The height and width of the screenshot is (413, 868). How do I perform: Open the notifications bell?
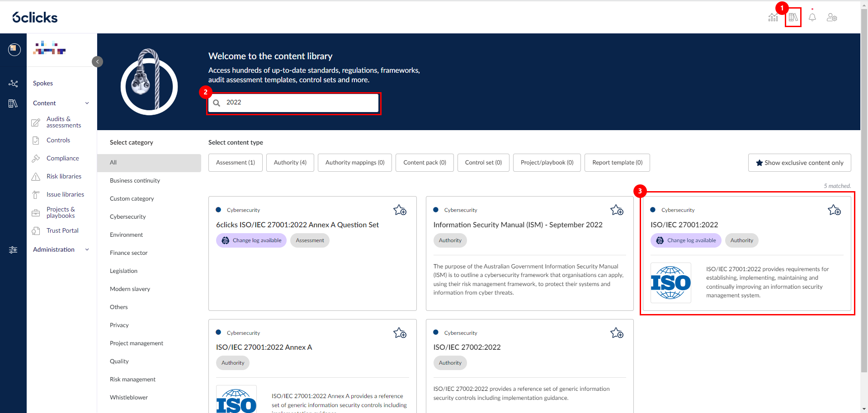click(x=812, y=17)
